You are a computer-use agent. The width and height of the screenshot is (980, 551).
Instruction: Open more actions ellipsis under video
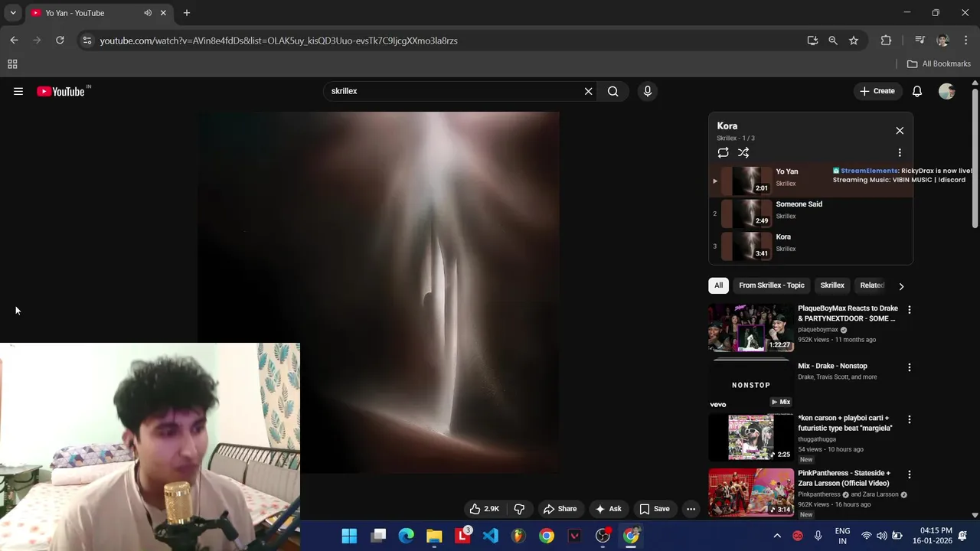pos(691,509)
